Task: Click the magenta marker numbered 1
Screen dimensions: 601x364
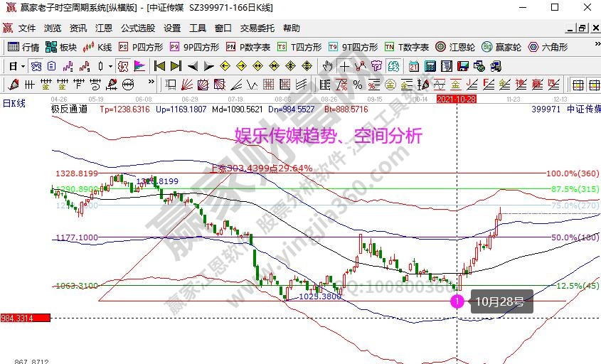Action: [457, 301]
